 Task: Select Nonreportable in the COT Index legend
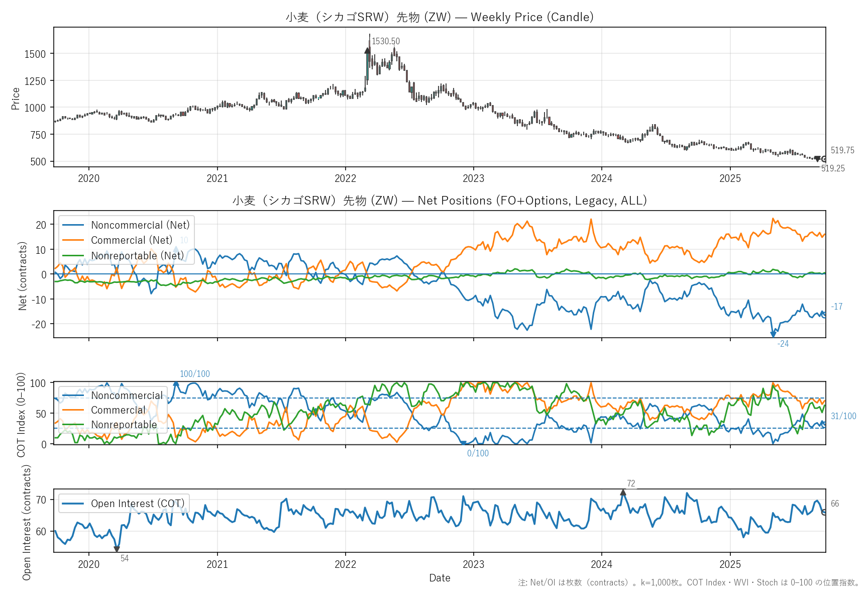124,425
